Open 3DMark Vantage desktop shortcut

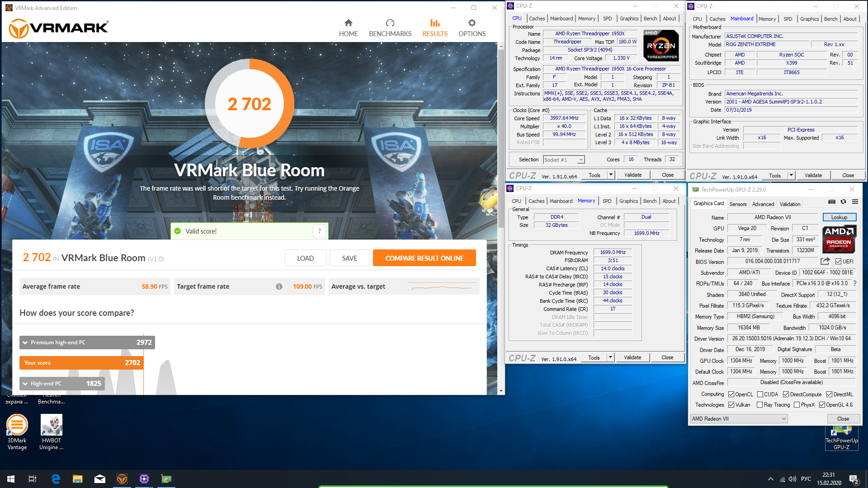click(x=17, y=432)
